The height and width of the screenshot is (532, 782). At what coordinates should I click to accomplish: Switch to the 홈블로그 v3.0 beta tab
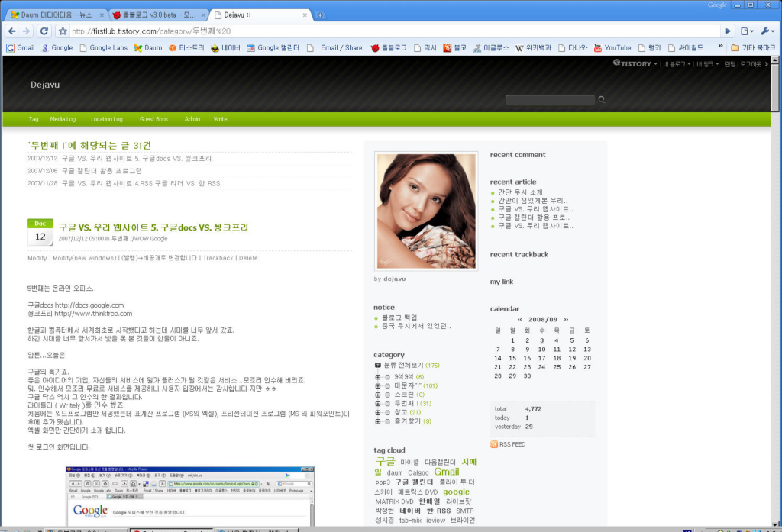click(x=160, y=15)
